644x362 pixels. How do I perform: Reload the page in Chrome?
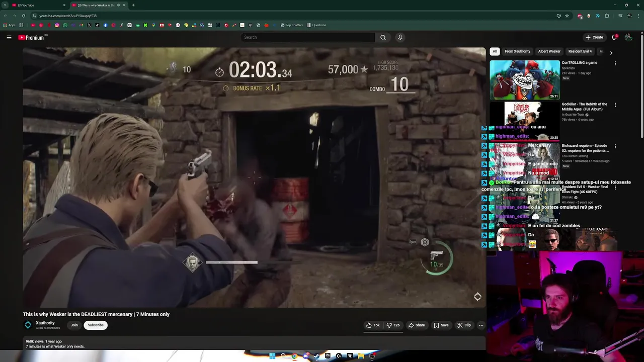point(24,16)
